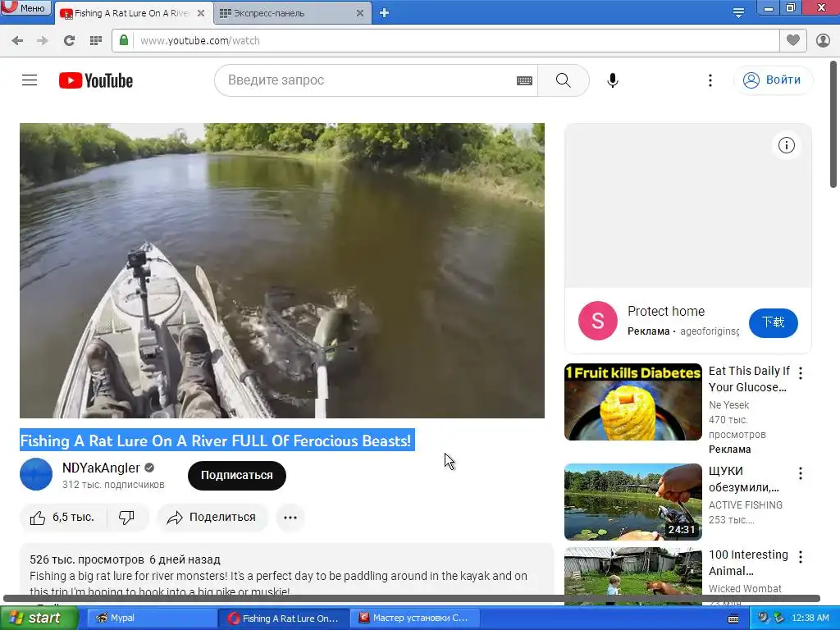Open Eat This Daily If Your Glucose title
The image size is (840, 630).
[x=749, y=379]
